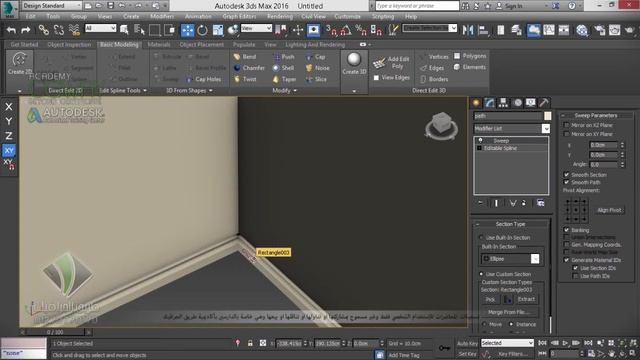Toggle Banking checkbox

[x=566, y=230]
